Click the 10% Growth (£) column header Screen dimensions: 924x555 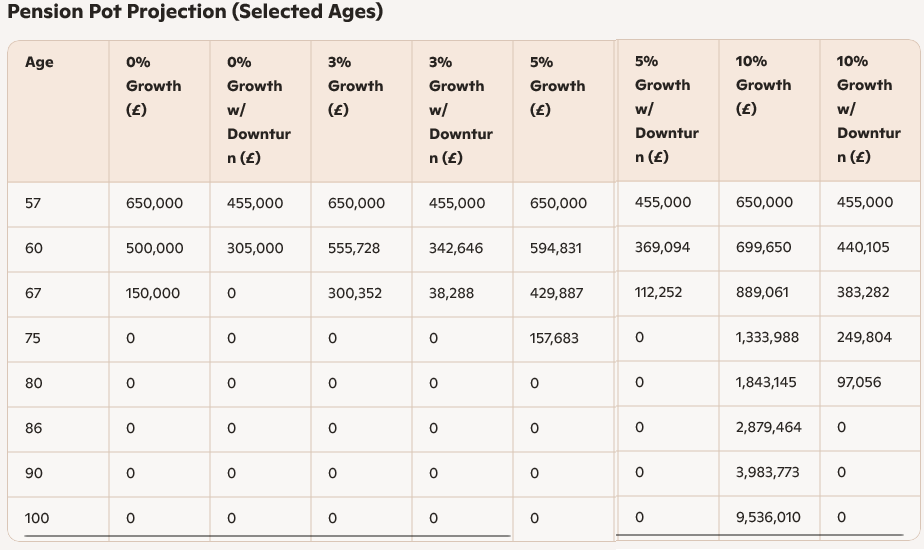tap(763, 85)
